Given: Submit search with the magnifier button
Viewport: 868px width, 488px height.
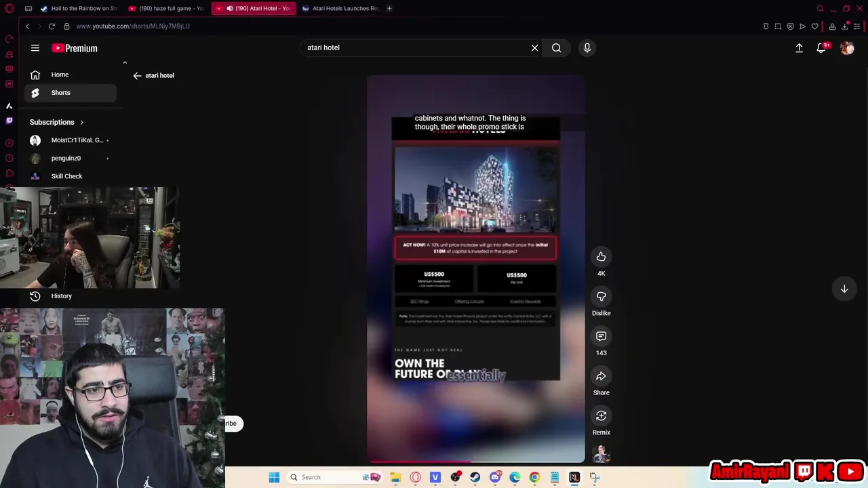Looking at the screenshot, I should (x=556, y=47).
